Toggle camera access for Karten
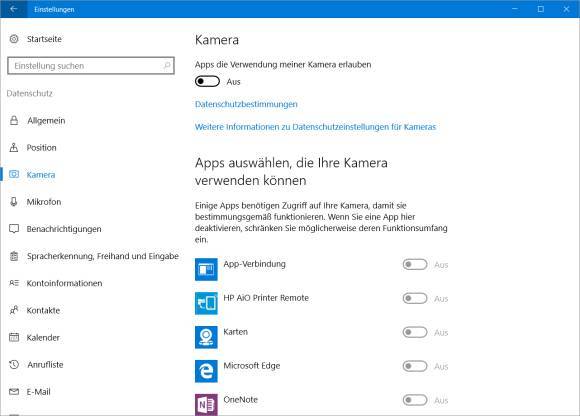The height and width of the screenshot is (416, 580). 415,332
